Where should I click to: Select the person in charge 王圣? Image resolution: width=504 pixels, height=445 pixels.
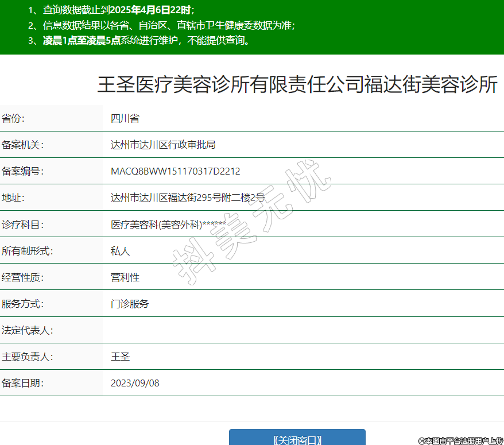click(x=120, y=357)
